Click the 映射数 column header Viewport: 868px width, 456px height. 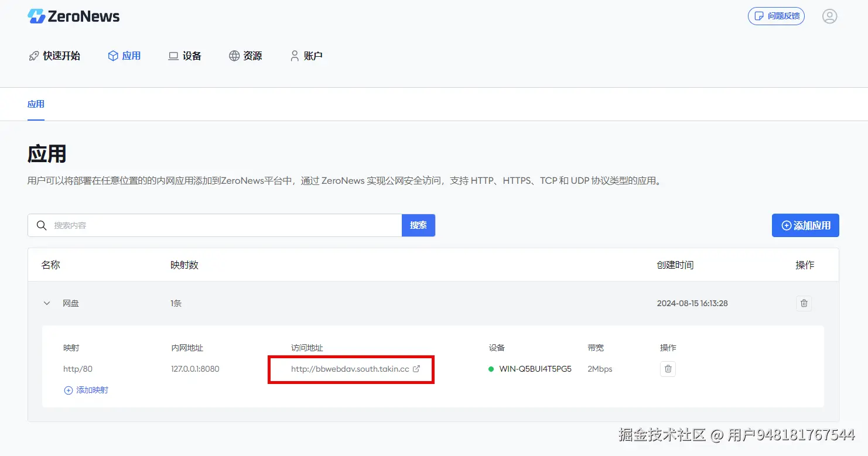pos(184,265)
